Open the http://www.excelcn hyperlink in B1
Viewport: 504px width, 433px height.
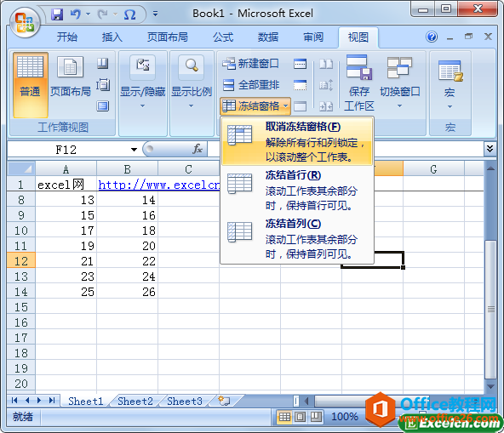[159, 185]
